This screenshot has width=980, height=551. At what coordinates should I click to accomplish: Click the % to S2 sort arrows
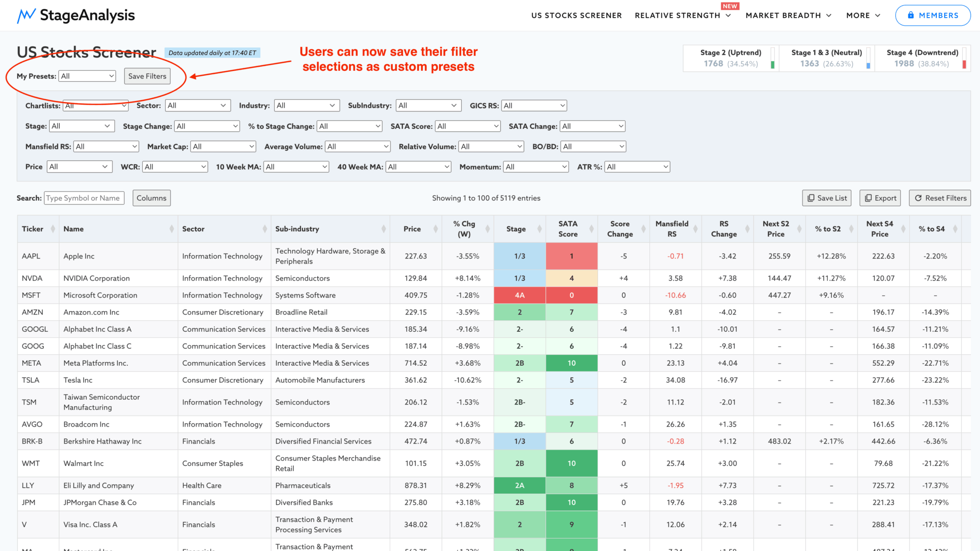coord(851,229)
